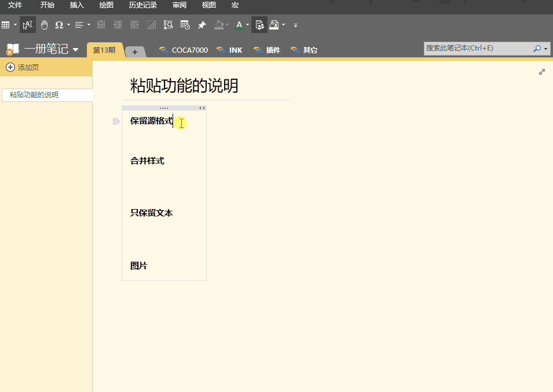Click the font color A icon
553x392 pixels.
[x=239, y=25]
